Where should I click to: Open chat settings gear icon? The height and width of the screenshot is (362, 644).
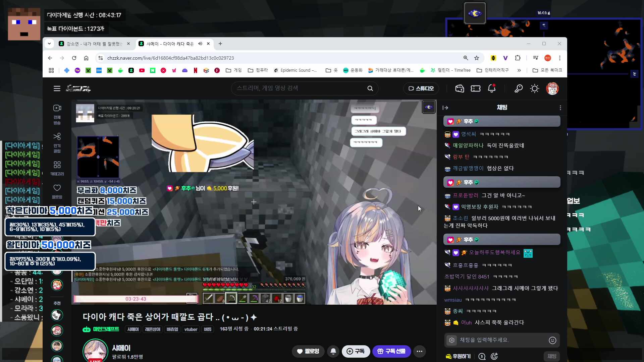pos(452,340)
